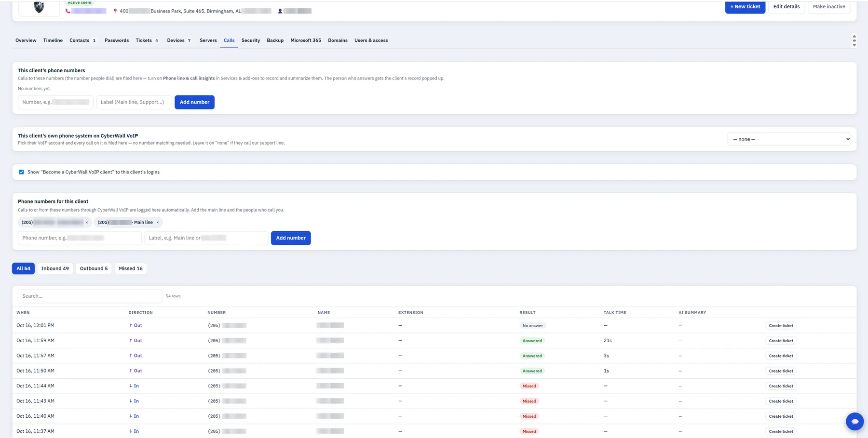This screenshot has width=868, height=438.
Task: Create ticket for Oct 16, 11:40 AM call
Action: click(781, 416)
